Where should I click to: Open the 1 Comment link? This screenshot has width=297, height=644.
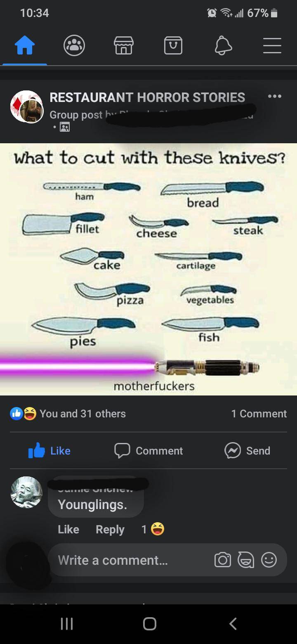click(x=259, y=414)
